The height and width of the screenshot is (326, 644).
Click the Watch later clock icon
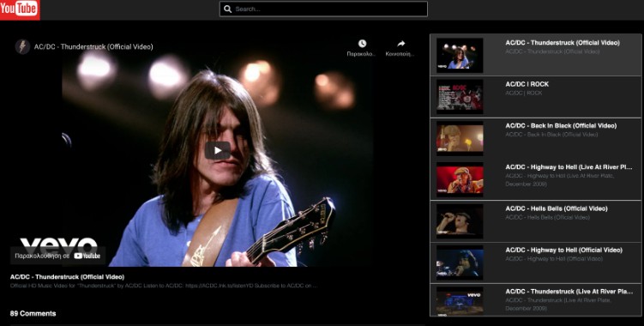[x=362, y=44]
